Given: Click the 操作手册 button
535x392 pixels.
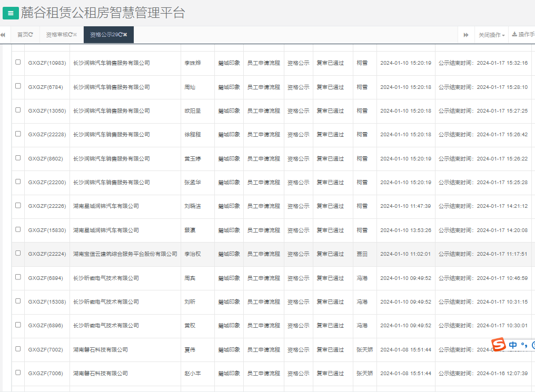Looking at the screenshot, I should [x=527, y=35].
